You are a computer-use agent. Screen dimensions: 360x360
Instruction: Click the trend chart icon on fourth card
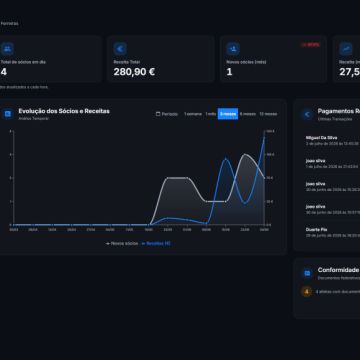346,49
